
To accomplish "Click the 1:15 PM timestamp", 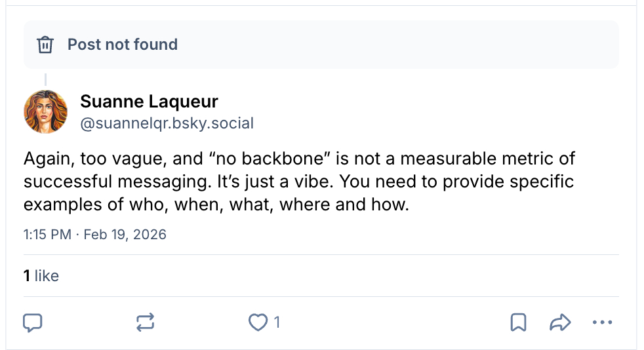I will [47, 234].
